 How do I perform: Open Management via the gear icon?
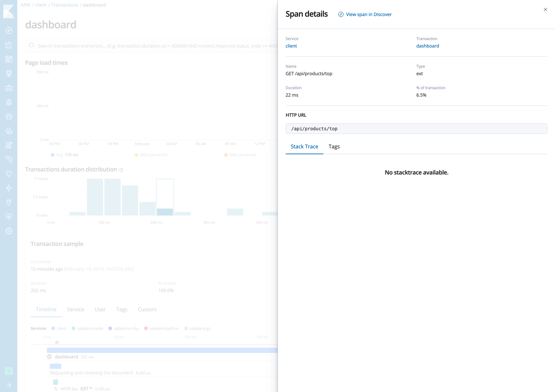9,231
